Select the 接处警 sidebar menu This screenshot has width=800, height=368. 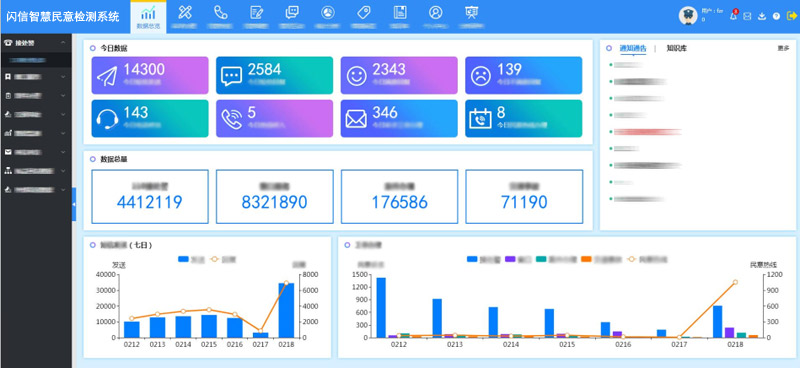[36, 43]
